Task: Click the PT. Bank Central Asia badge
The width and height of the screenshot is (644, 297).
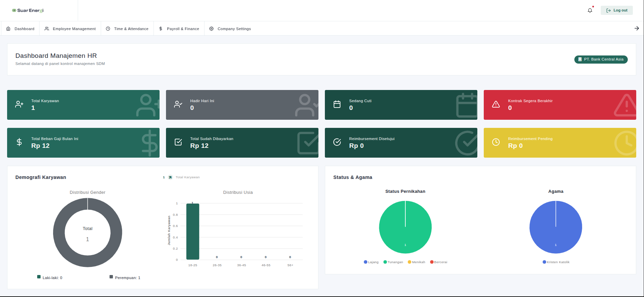Action: coord(601,60)
